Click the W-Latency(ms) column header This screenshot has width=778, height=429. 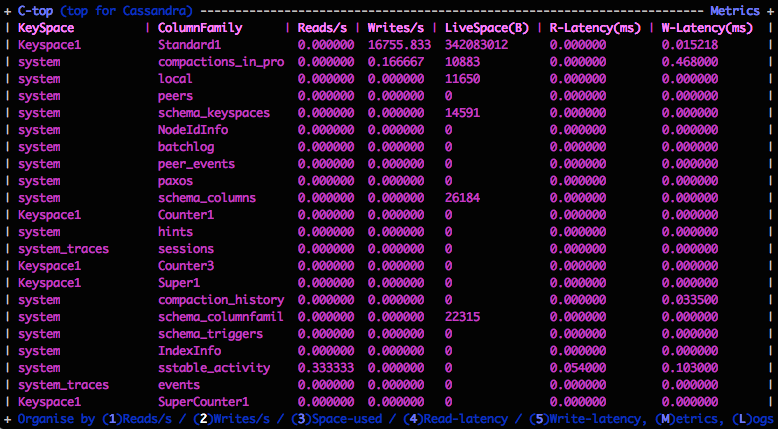point(708,28)
